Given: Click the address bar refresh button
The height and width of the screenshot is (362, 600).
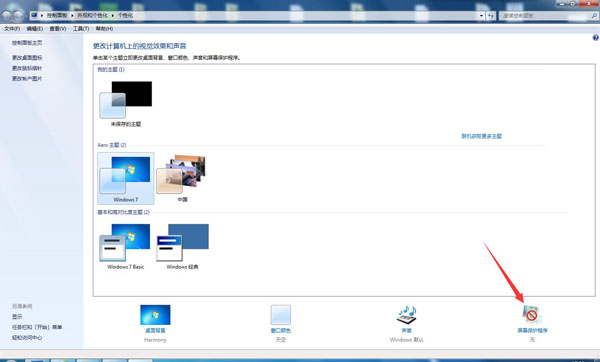Looking at the screenshot, I should point(491,16).
